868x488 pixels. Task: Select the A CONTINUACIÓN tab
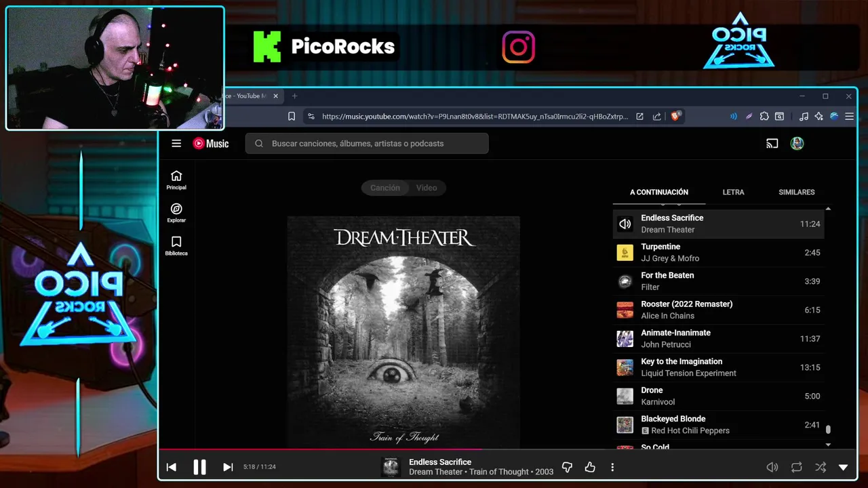pos(659,192)
